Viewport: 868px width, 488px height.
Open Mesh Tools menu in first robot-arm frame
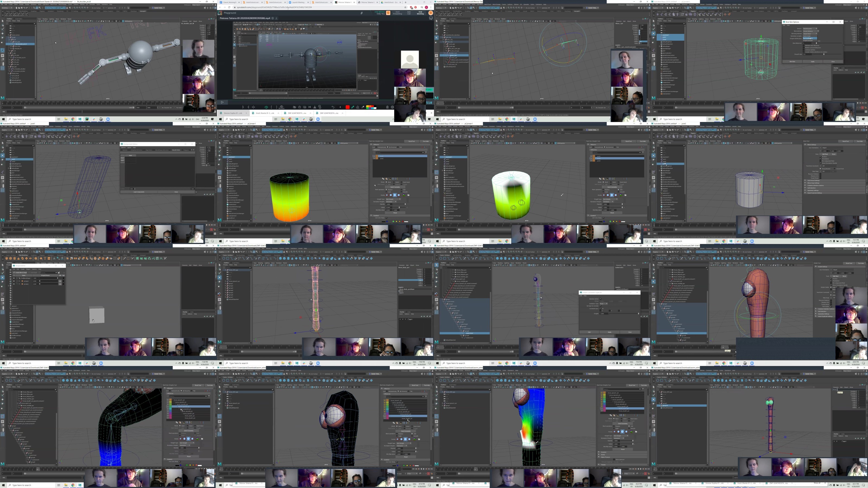[54, 4]
